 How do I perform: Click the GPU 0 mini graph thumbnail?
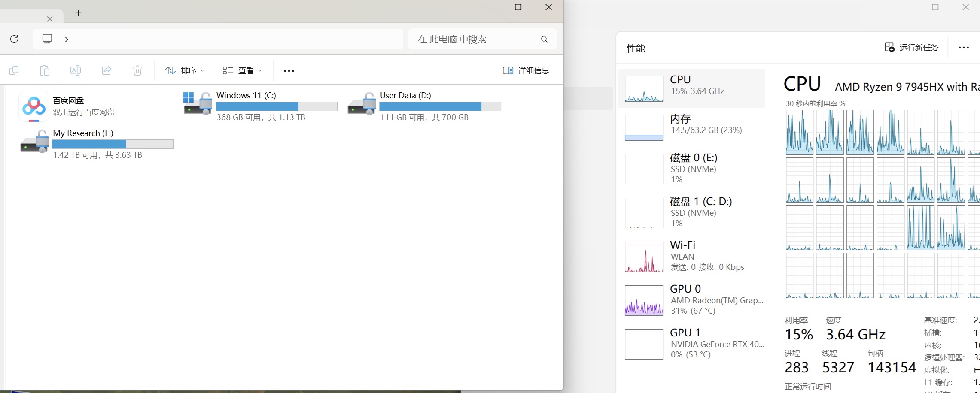click(x=644, y=301)
